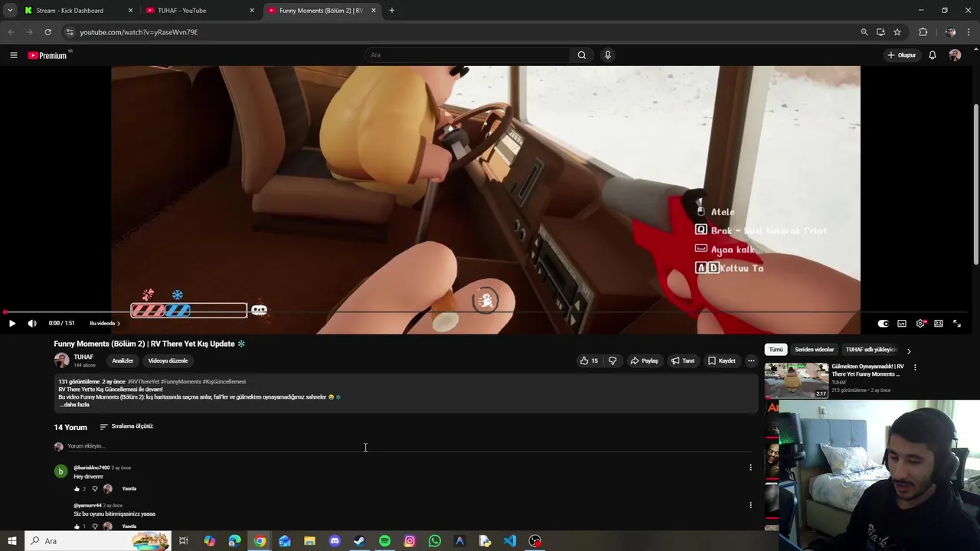Start voice search with microphone icon
This screenshot has width=980, height=551.
coord(608,55)
